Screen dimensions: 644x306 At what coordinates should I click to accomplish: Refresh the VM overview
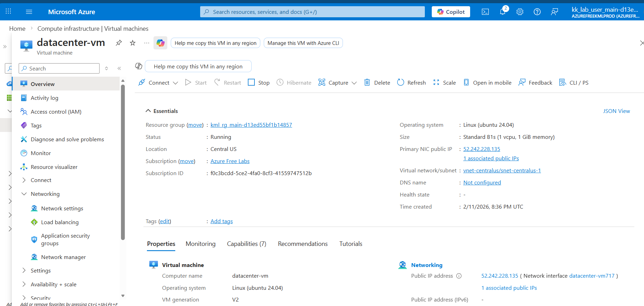(x=411, y=83)
